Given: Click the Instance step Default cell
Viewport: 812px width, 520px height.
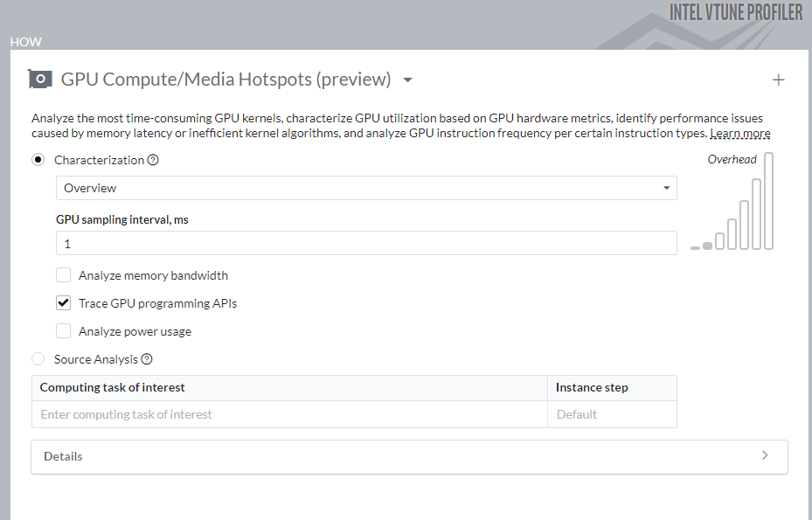Looking at the screenshot, I should click(612, 414).
